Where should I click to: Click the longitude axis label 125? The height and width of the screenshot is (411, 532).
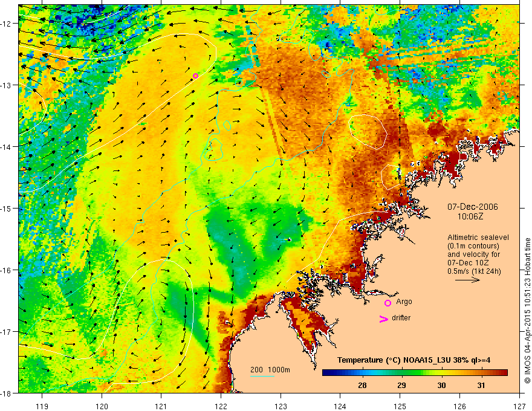pos(400,406)
